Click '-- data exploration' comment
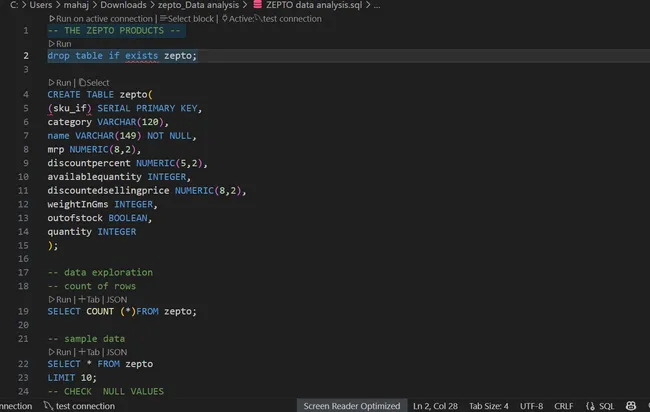 pyautogui.click(x=100, y=272)
